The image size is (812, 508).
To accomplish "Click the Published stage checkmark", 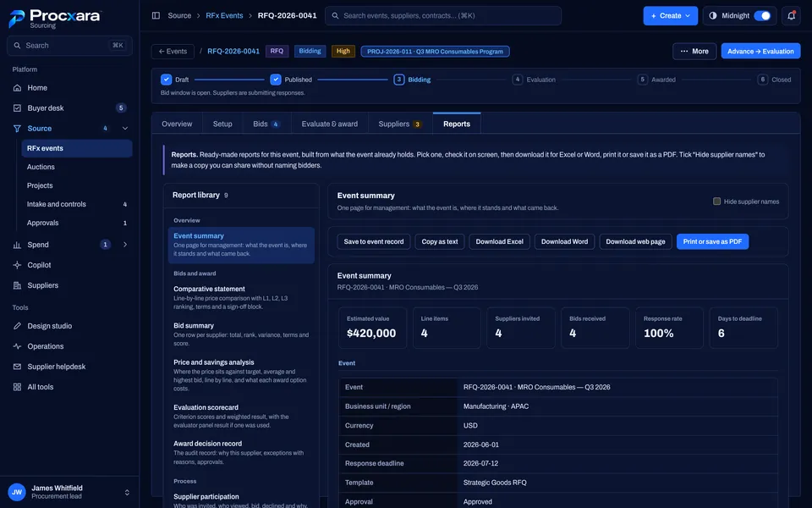I will 276,80.
